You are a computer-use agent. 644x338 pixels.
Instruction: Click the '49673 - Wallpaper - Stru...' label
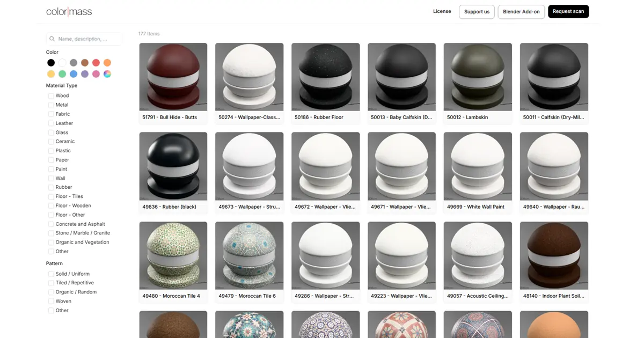(250, 207)
